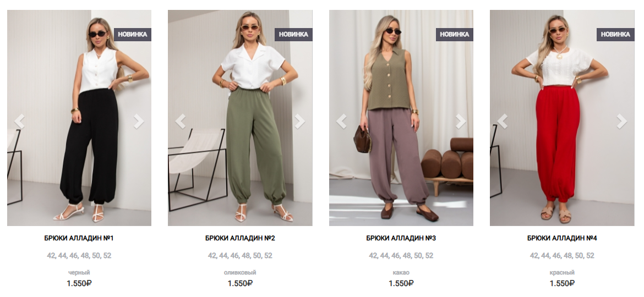Open the БРЮКИ АЛЛАДИН №4 product link
This screenshot has height=297, width=644.
click(562, 238)
